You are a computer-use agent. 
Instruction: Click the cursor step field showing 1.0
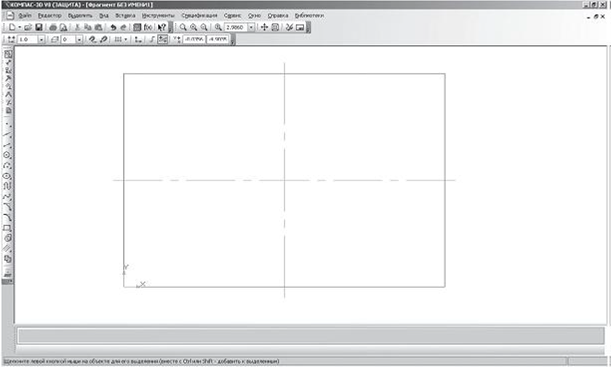click(28, 39)
